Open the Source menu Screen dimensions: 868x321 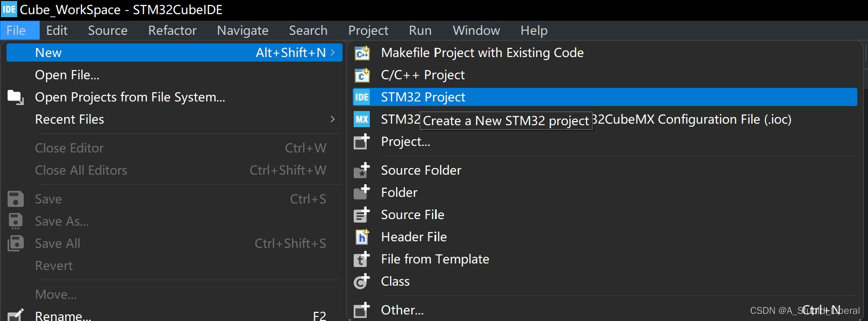click(x=108, y=30)
